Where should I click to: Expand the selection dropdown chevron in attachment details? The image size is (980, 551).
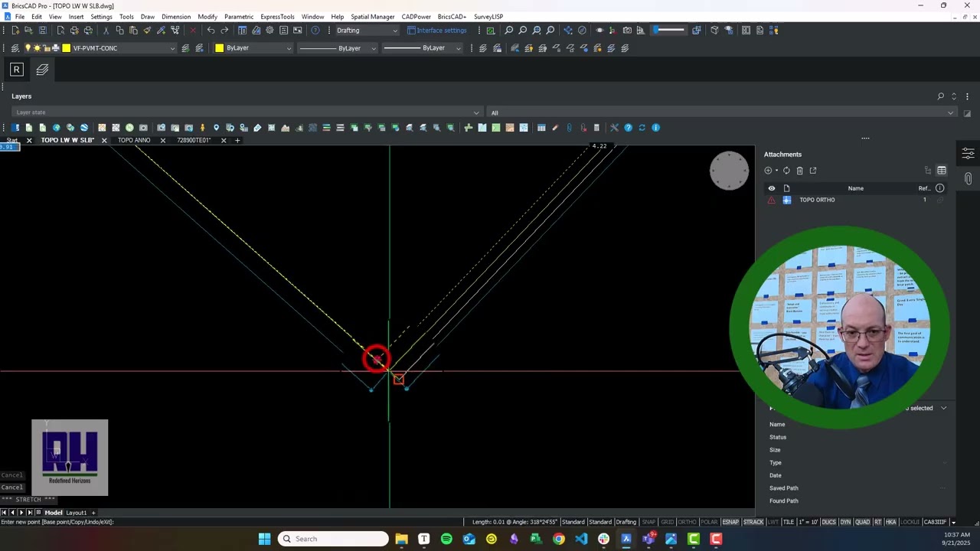(x=943, y=408)
